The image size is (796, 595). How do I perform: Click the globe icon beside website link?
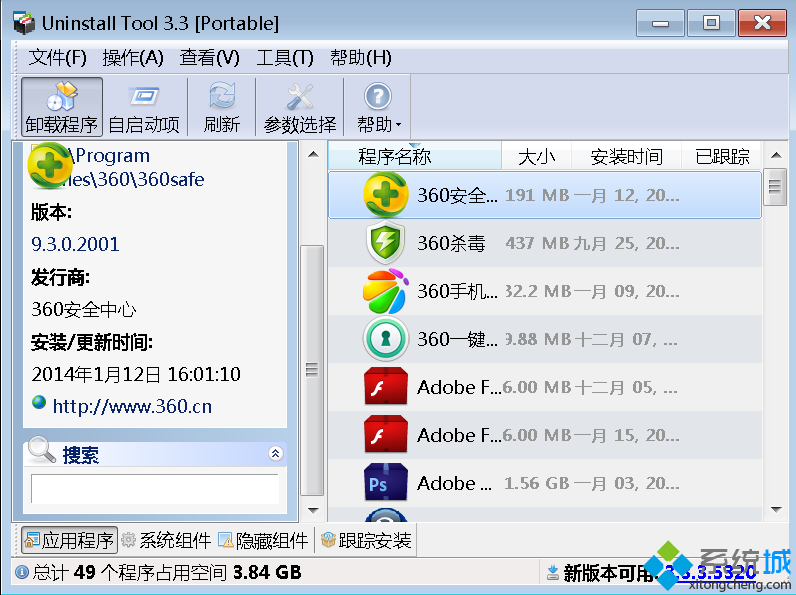[x=39, y=403]
